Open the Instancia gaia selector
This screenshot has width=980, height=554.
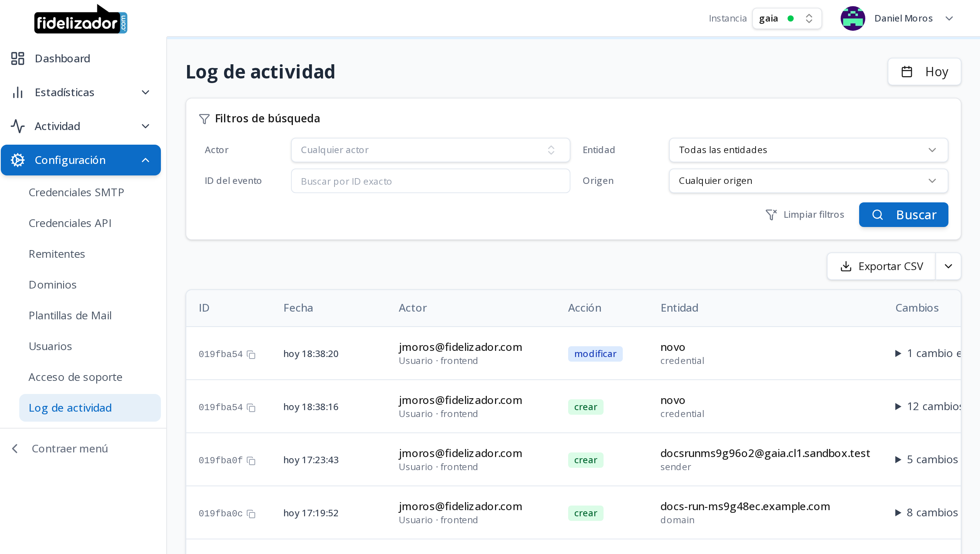787,18
